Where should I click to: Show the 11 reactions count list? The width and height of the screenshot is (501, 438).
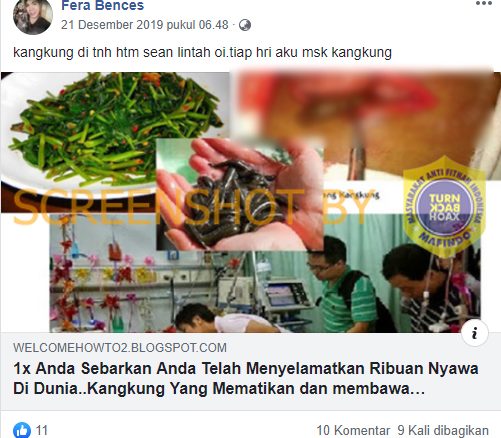(42, 430)
